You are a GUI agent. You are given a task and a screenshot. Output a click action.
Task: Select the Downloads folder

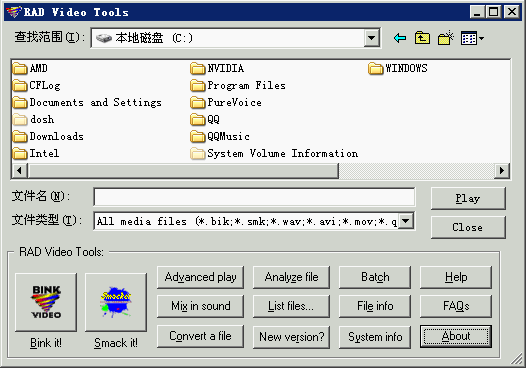(x=48, y=137)
